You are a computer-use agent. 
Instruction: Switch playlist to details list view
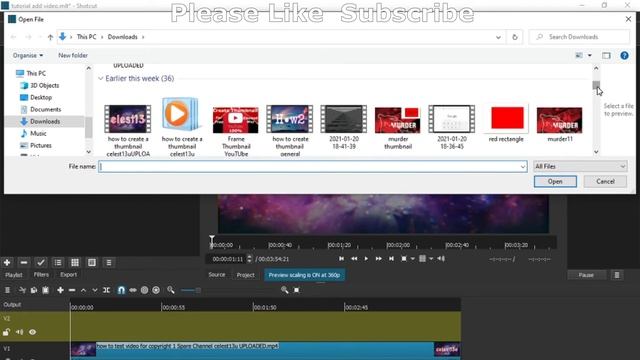click(58, 262)
